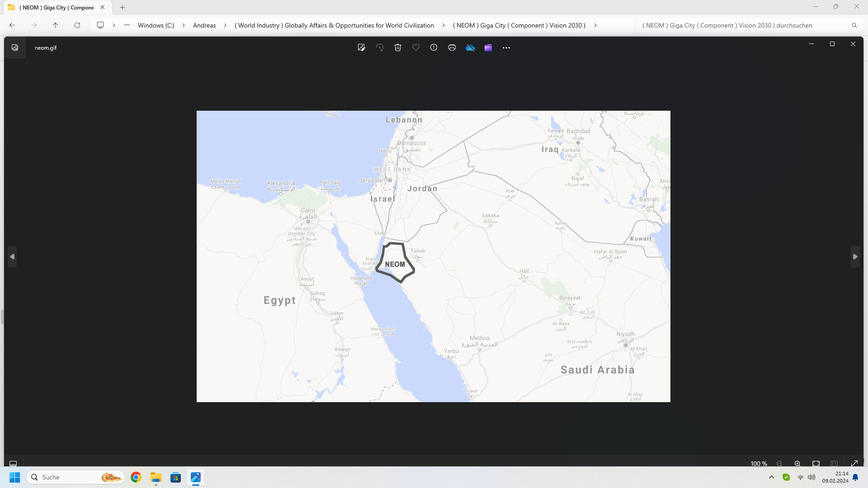This screenshot has width=868, height=488.
Task: Open the volume tray icon
Action: (811, 477)
